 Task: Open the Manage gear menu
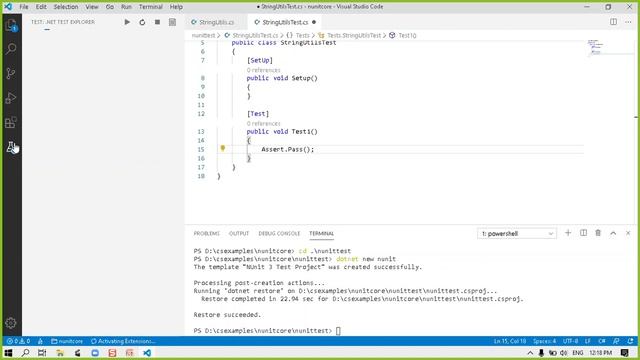coord(11,323)
